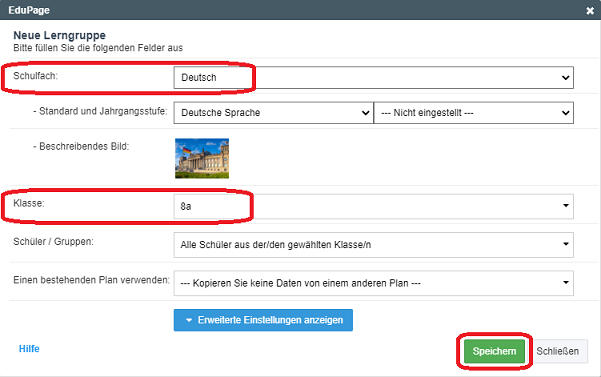Click the arrow of the Kopieren Sie keine Daten field

point(566,282)
